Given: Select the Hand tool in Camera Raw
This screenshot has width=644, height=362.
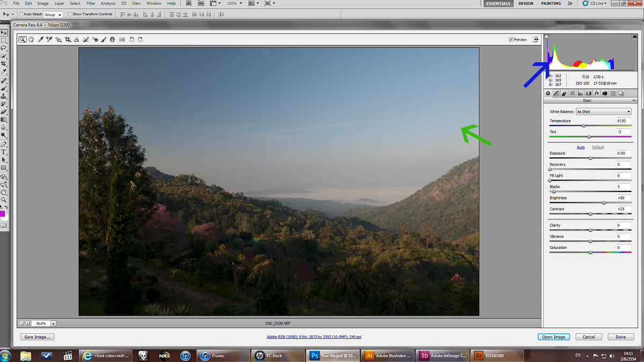Looking at the screenshot, I should pyautogui.click(x=31, y=39).
